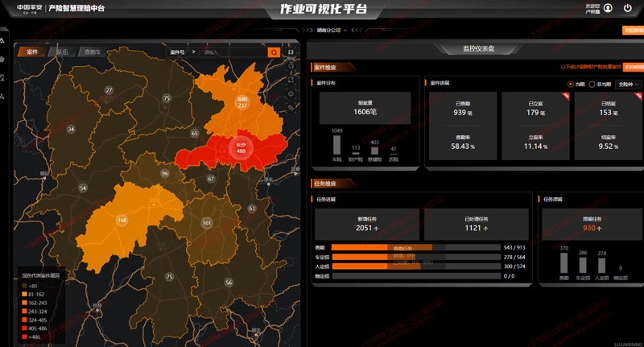Switch to the 查勘车 map tab
Screen dimensions: 644x347
coord(93,52)
